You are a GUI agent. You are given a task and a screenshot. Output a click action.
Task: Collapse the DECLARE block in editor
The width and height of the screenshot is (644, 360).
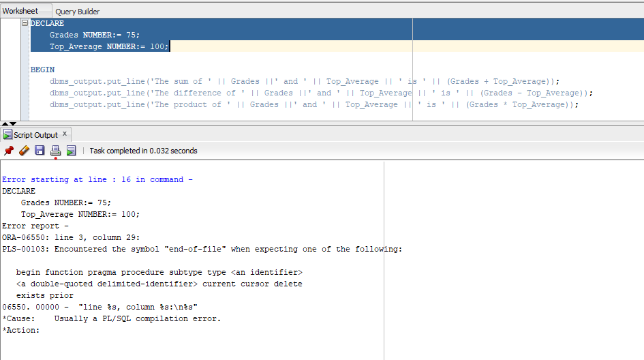click(x=25, y=23)
